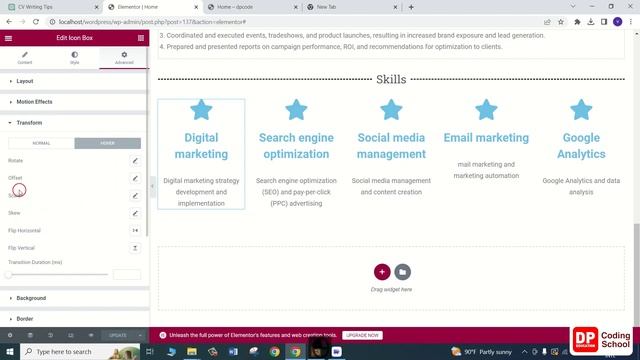Collapse the Elementor side panel
Viewport: 640px width, 360px height.
(x=152, y=186)
